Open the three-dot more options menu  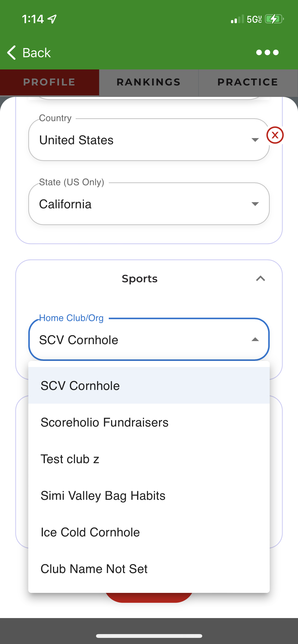tap(267, 53)
